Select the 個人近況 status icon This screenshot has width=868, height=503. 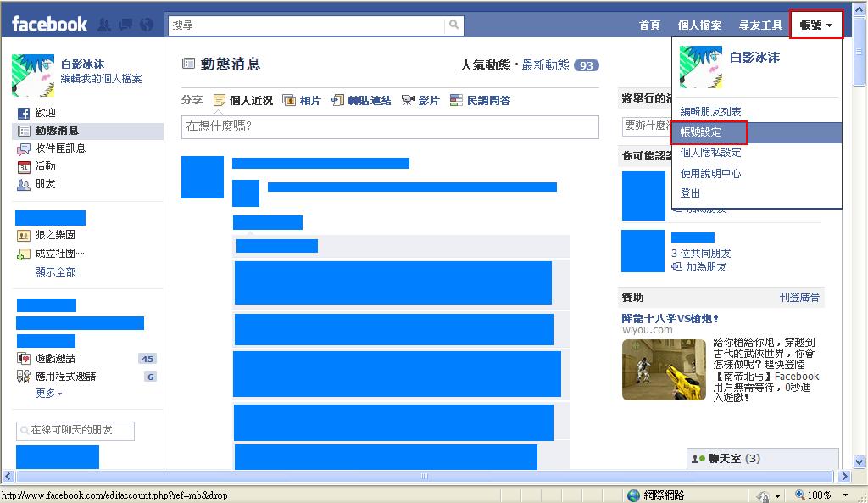[x=220, y=100]
